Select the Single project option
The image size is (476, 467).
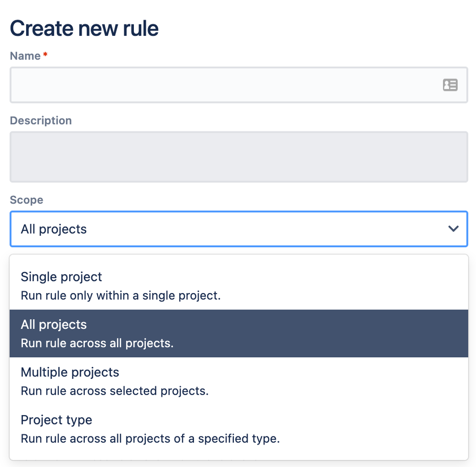click(239, 286)
